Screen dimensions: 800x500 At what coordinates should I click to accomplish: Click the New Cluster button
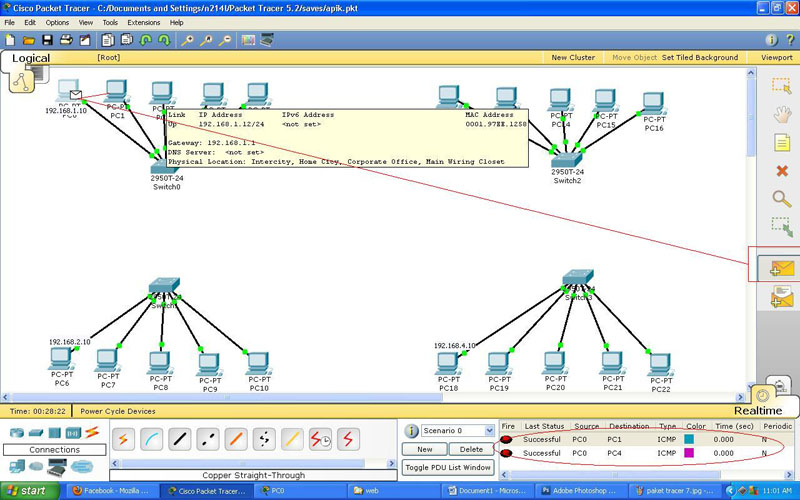(x=573, y=58)
